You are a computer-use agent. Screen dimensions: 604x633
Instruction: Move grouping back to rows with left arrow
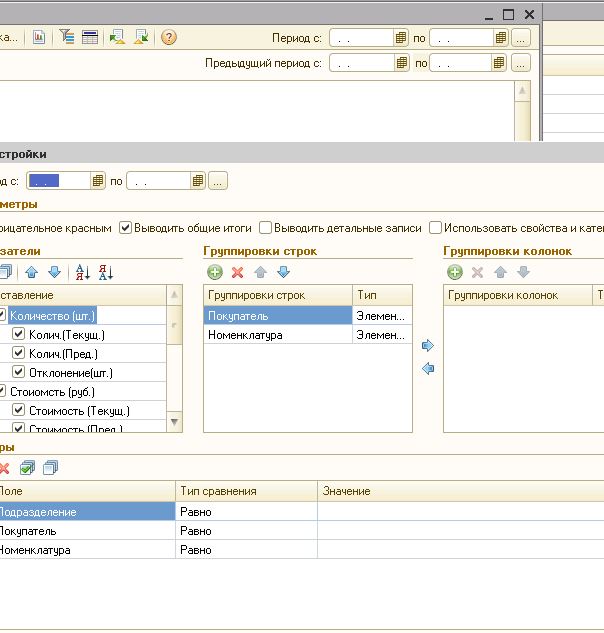click(x=428, y=369)
